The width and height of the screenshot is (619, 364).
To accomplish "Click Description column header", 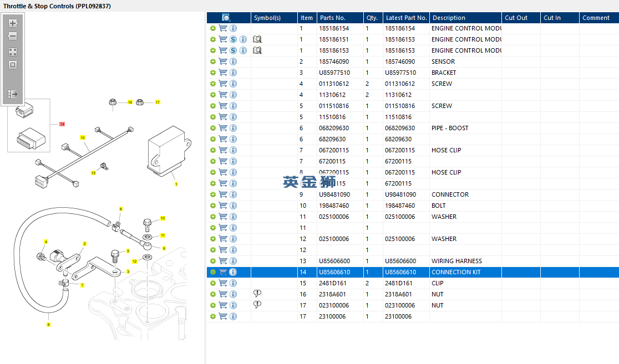I will tap(465, 18).
